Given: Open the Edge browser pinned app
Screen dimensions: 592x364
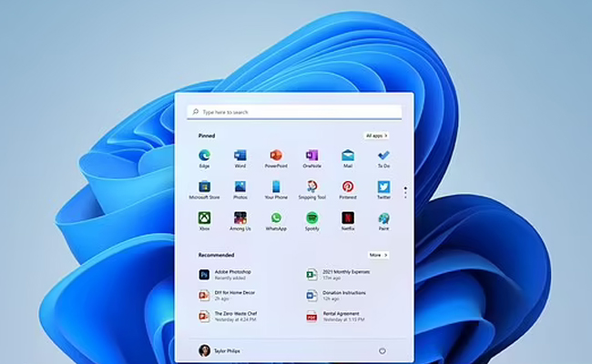Looking at the screenshot, I should click(x=204, y=158).
